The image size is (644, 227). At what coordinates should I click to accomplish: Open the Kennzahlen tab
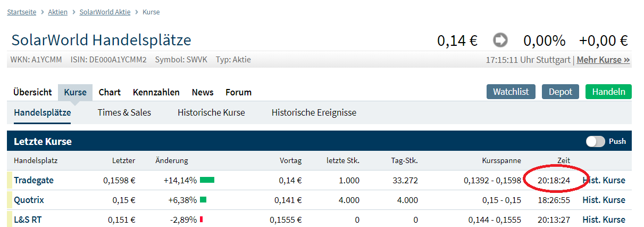pos(156,92)
